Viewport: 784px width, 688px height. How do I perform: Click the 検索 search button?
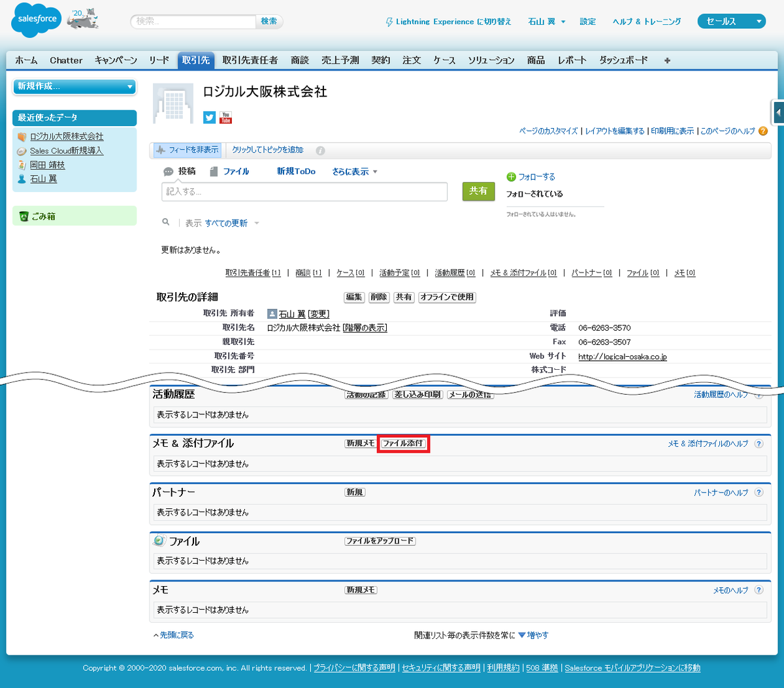tap(269, 22)
